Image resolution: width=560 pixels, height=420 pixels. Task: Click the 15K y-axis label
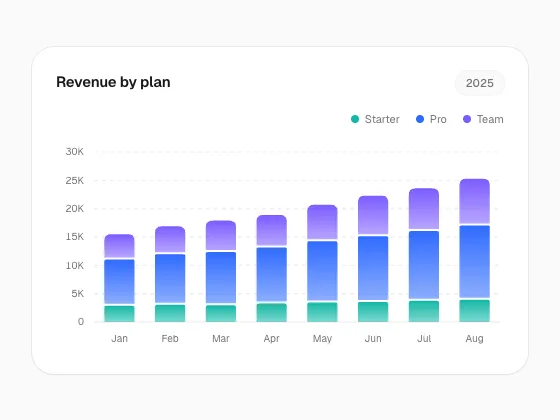click(75, 237)
